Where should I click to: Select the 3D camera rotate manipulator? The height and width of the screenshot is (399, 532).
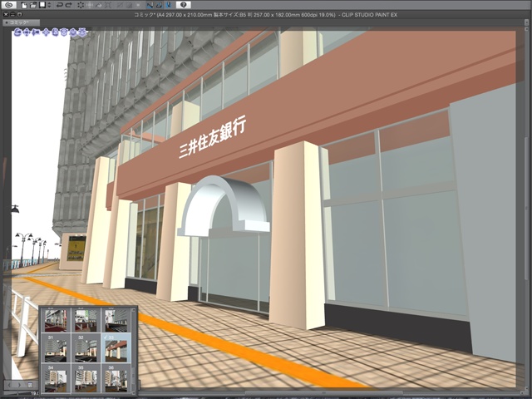tap(17, 32)
